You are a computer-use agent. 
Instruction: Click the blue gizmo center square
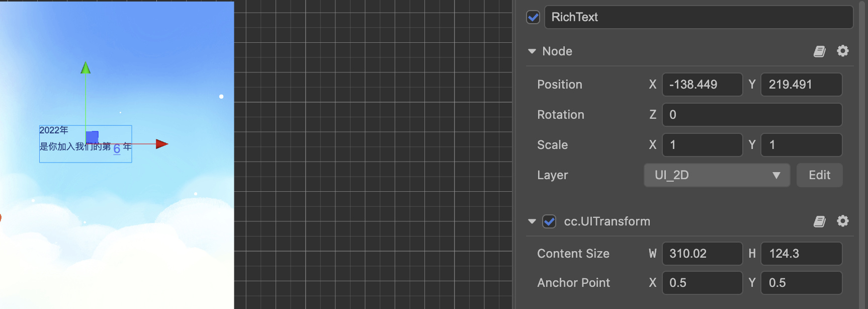coord(92,137)
